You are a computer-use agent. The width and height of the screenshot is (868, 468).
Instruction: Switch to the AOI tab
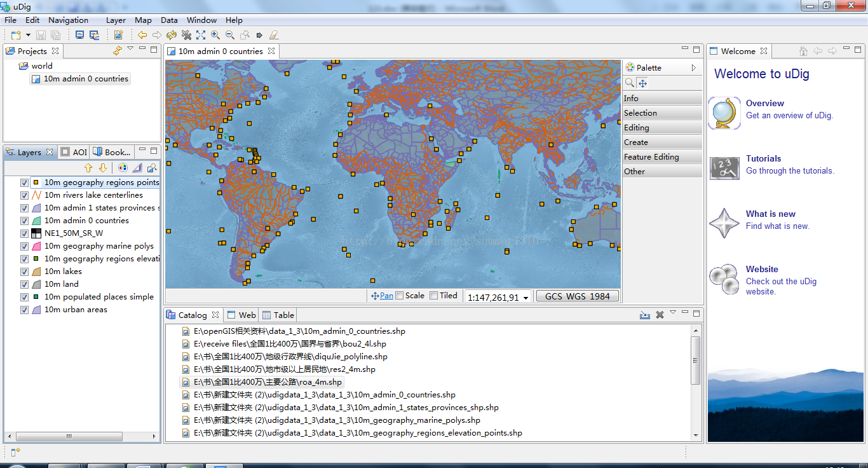(74, 152)
